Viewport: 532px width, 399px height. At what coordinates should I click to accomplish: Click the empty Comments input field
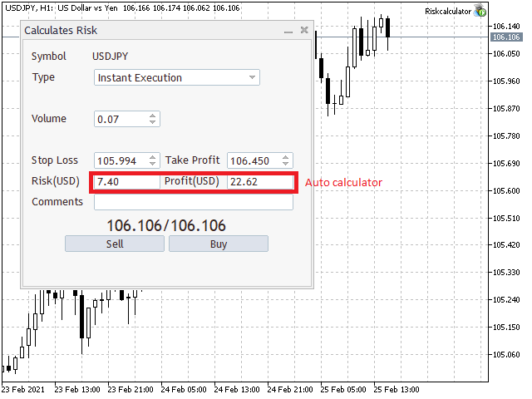pyautogui.click(x=194, y=203)
